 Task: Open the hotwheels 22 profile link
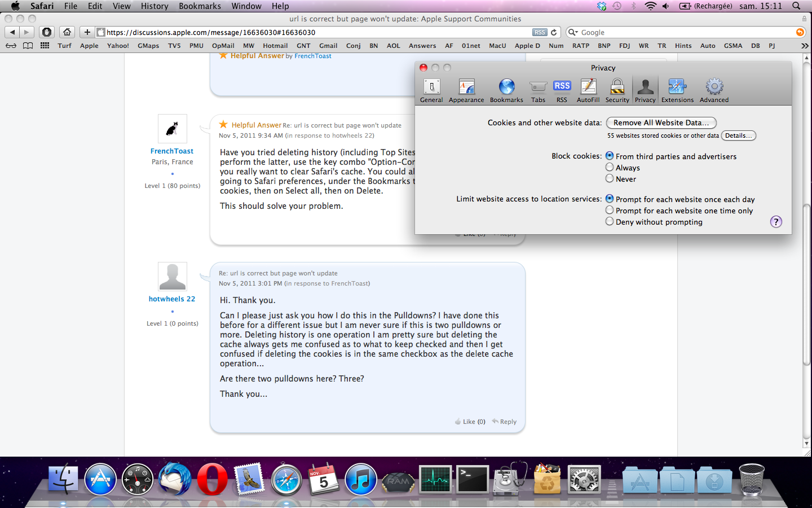(x=172, y=299)
